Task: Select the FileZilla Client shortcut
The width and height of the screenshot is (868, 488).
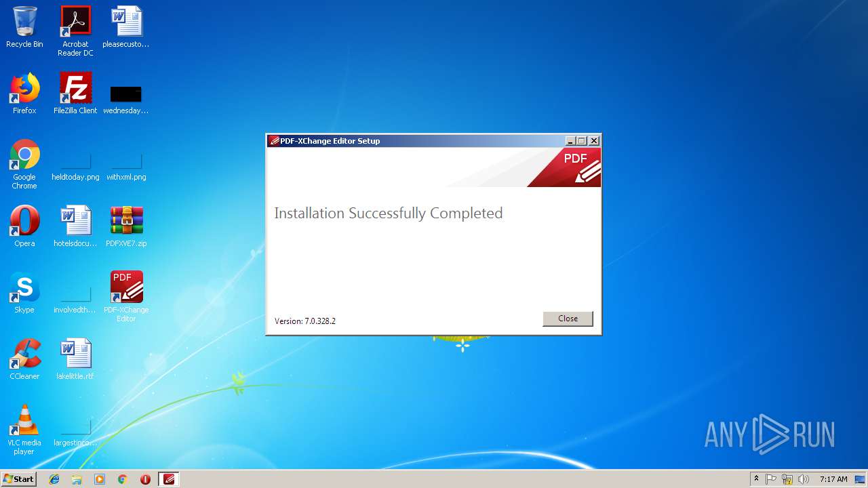Action: (75, 94)
